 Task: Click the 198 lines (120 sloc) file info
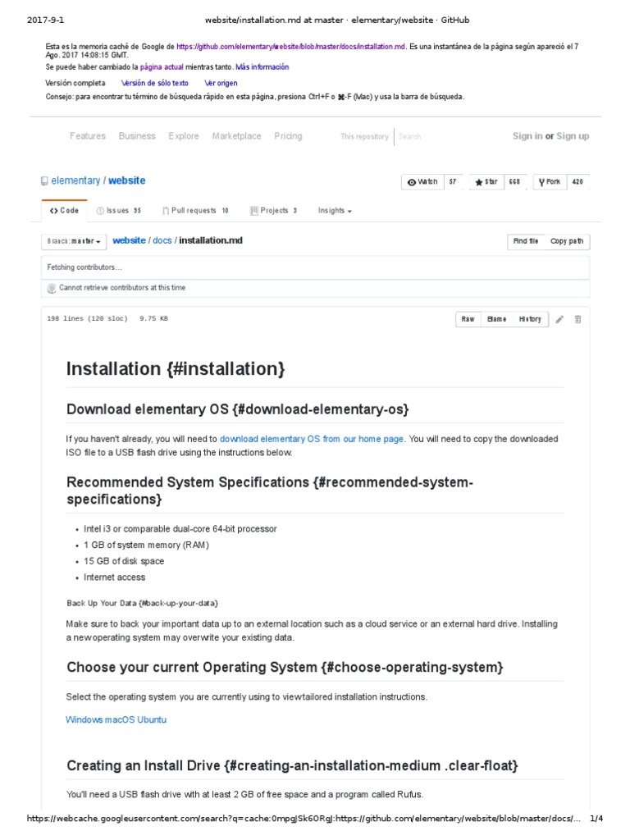click(87, 319)
